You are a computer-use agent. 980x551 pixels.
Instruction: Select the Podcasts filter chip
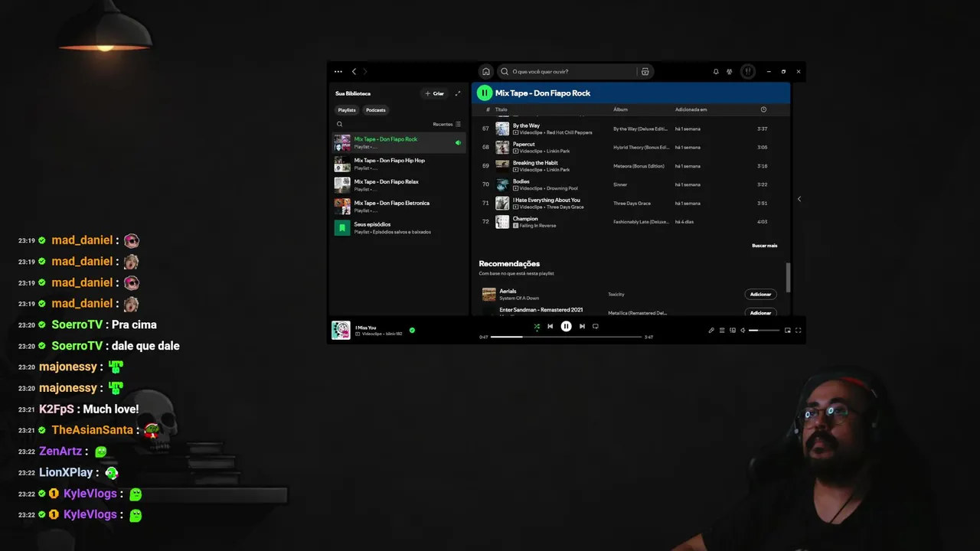[x=376, y=110]
